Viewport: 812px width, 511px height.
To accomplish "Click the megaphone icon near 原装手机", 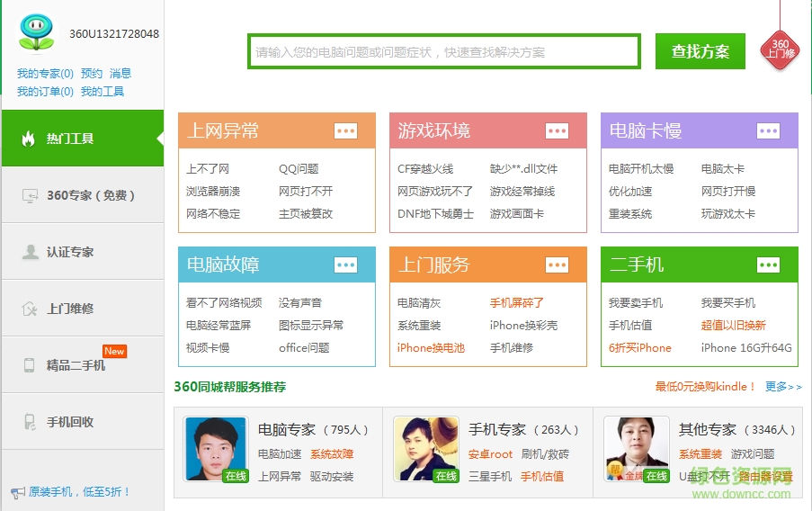I will pyautogui.click(x=18, y=492).
